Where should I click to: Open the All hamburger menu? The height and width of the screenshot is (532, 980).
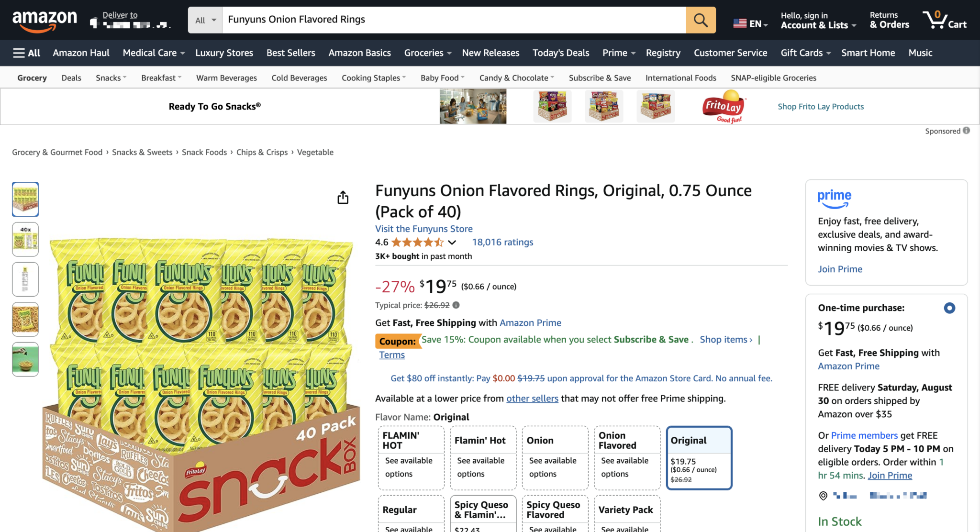point(26,53)
